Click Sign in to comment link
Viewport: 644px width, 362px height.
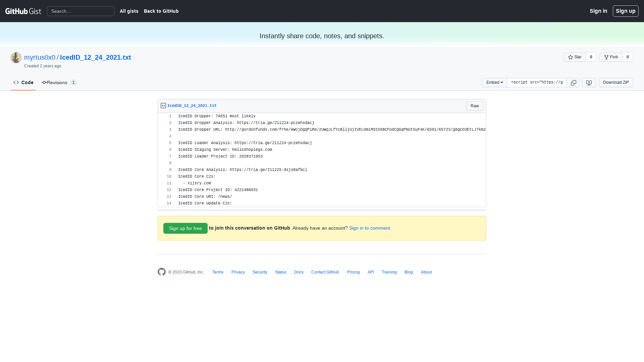[370, 228]
